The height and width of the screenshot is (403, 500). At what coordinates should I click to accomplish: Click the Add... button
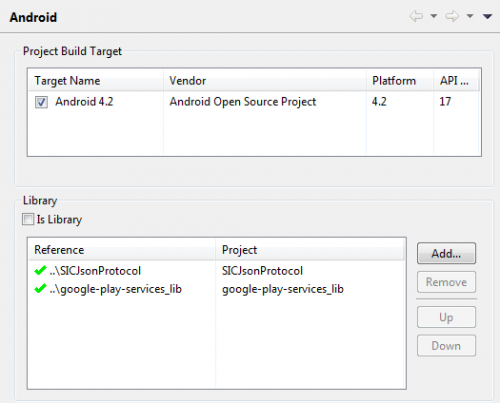pyautogui.click(x=446, y=253)
